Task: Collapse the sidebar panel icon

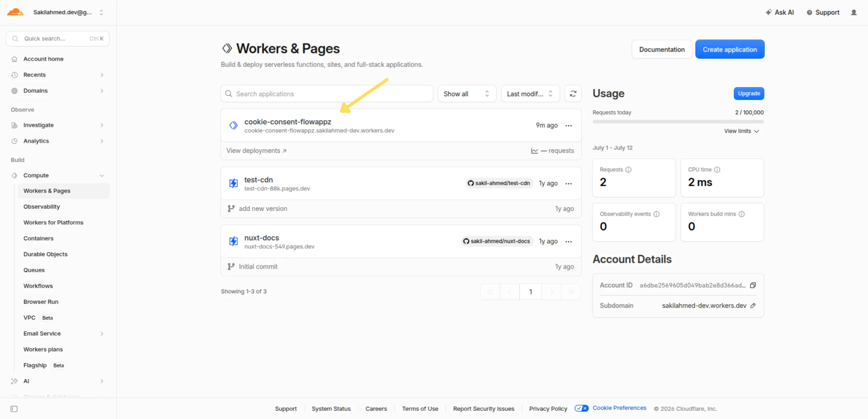Action: click(14, 409)
